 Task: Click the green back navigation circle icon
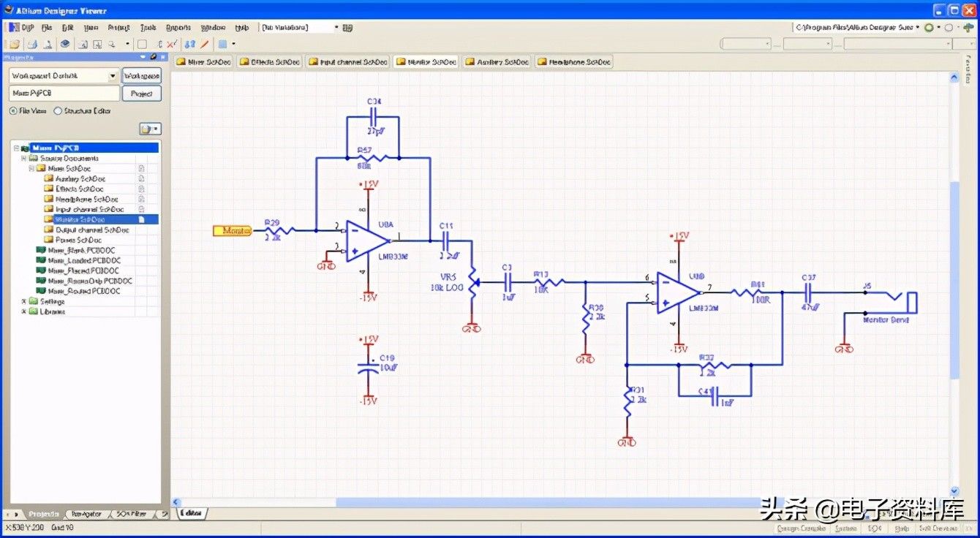click(x=929, y=27)
